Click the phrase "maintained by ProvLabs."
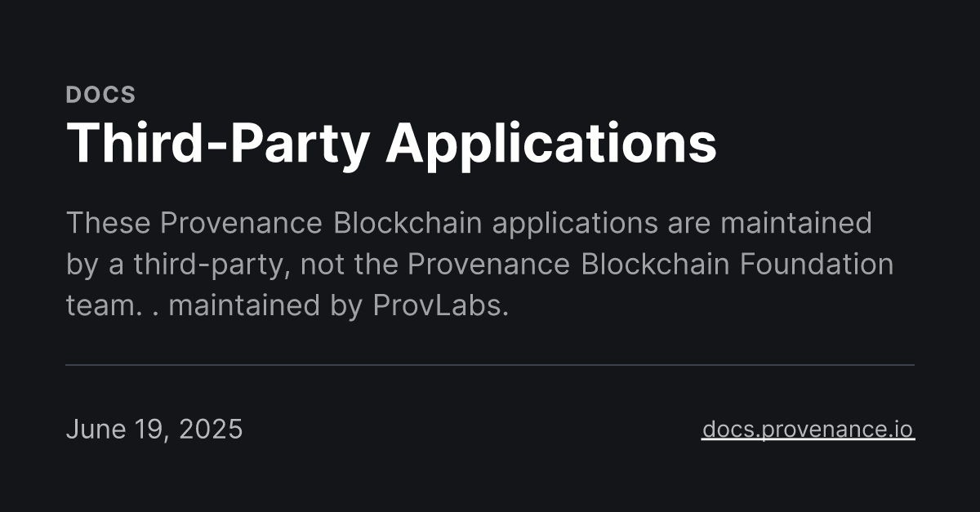Image resolution: width=980 pixels, height=512 pixels. point(339,305)
